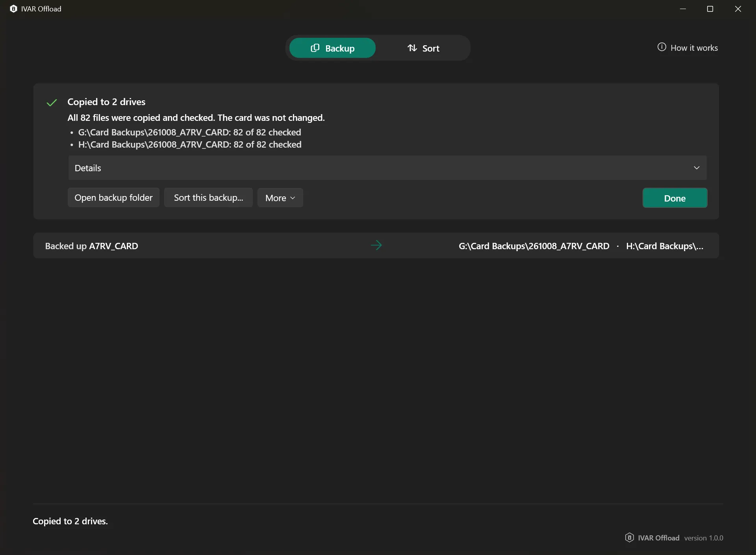The height and width of the screenshot is (555, 756).
Task: Click the IVAR Offload title bar icon
Action: pyautogui.click(x=13, y=9)
